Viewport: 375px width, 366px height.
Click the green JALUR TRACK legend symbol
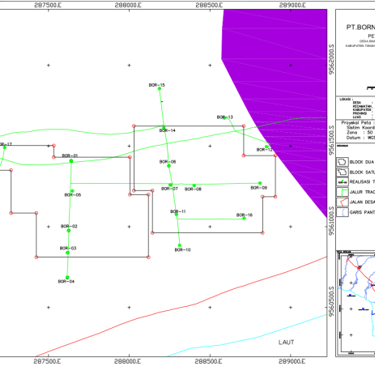pyautogui.click(x=342, y=192)
